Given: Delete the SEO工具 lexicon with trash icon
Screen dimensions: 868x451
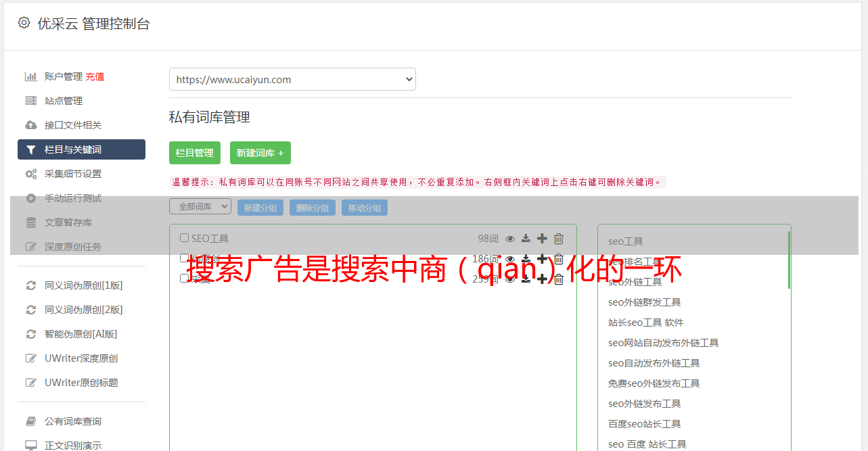Looking at the screenshot, I should pos(559,238).
